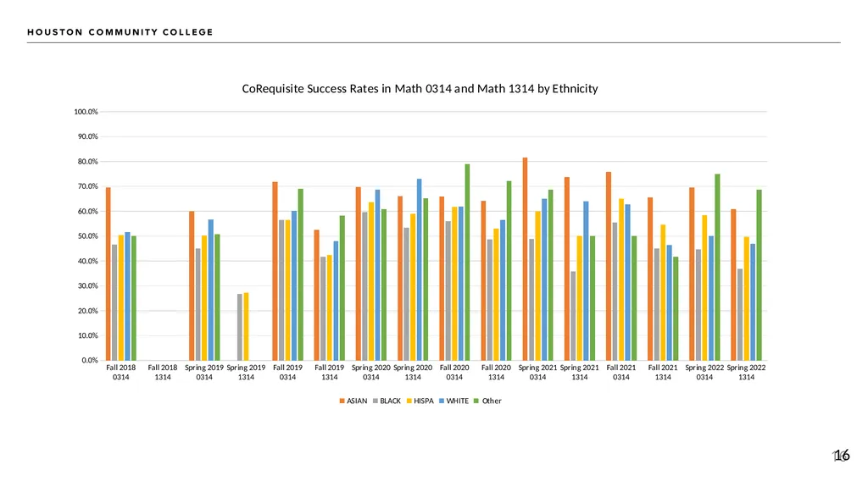
Task: Click the Spring 2019 1314 axis label
Action: pos(246,373)
